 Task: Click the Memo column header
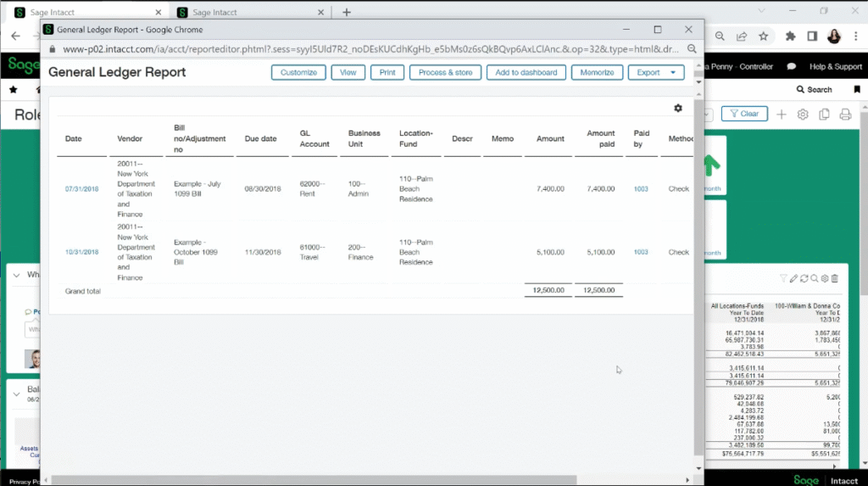(x=502, y=138)
